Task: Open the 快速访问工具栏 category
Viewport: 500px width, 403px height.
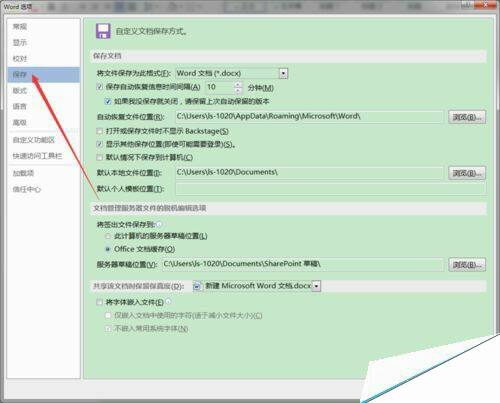Action: click(x=43, y=156)
